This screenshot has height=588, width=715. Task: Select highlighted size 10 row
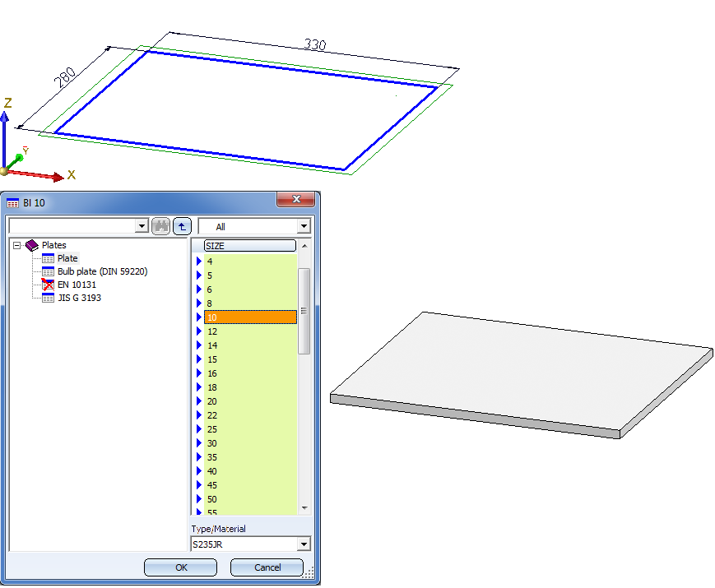tap(250, 317)
